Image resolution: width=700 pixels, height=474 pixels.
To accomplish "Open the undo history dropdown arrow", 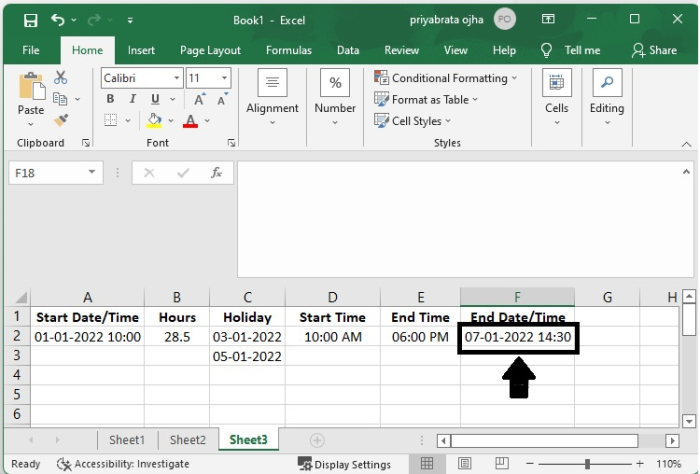I will [x=74, y=20].
